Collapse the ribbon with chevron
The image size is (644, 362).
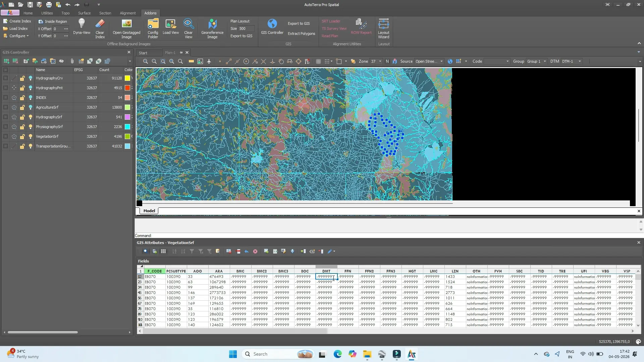point(639,44)
